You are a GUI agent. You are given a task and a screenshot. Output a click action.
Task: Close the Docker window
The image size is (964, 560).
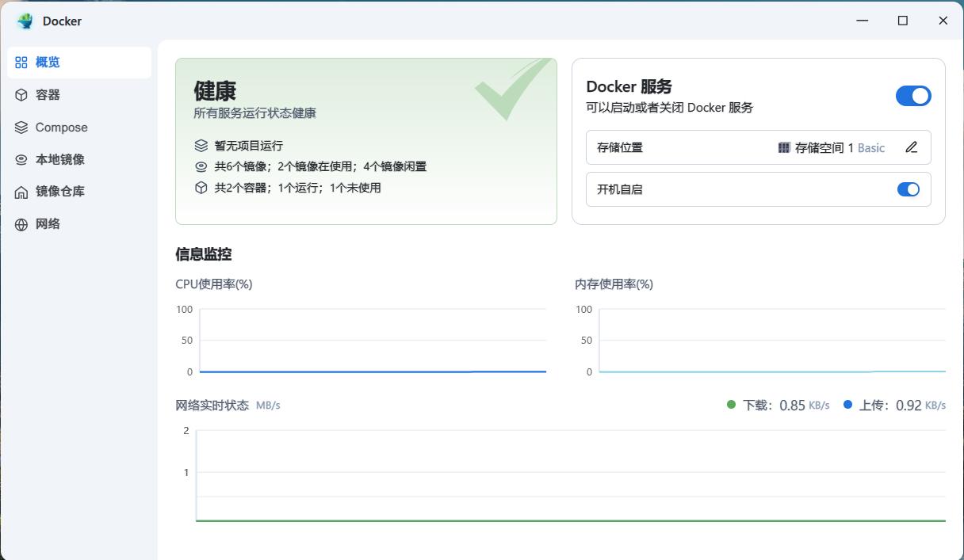click(943, 21)
